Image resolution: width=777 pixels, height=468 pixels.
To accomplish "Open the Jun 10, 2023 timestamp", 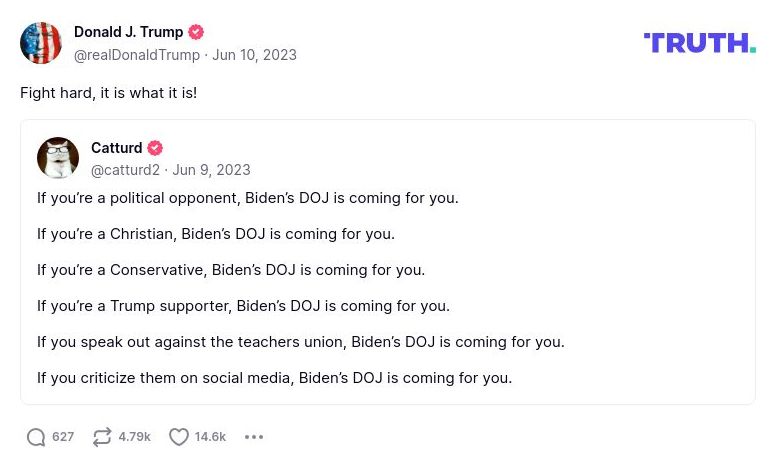I will tap(254, 55).
